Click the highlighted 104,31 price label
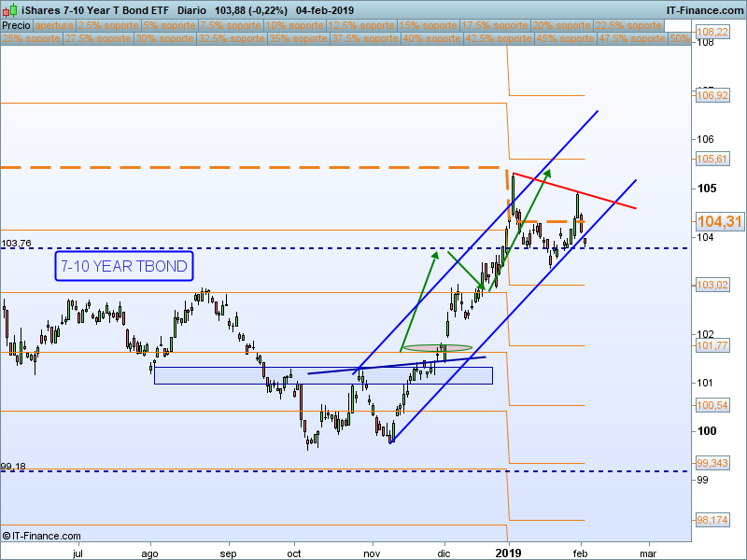Viewport: 747px width, 560px height. coord(719,221)
